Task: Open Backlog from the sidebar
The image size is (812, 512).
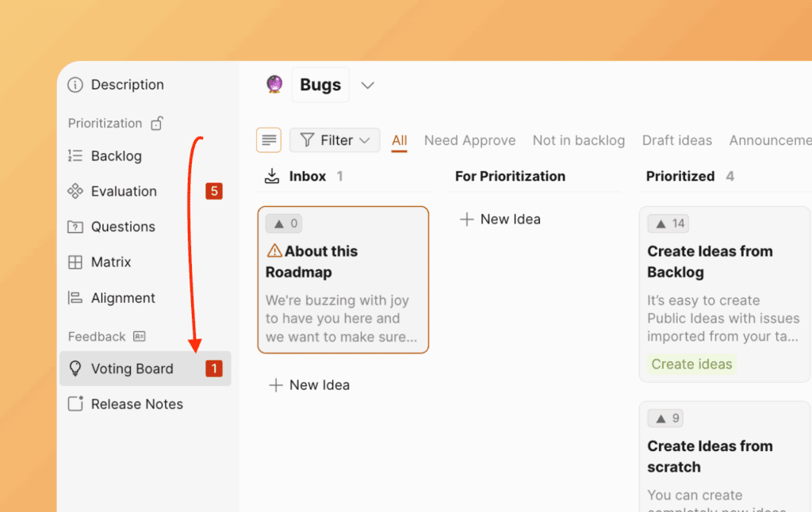Action: point(116,156)
